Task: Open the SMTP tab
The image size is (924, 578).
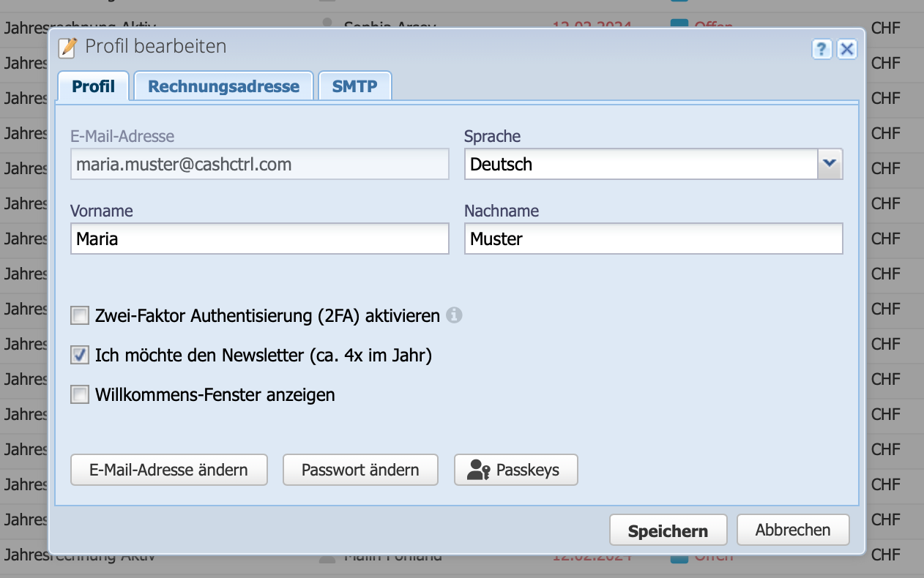Action: [x=354, y=86]
